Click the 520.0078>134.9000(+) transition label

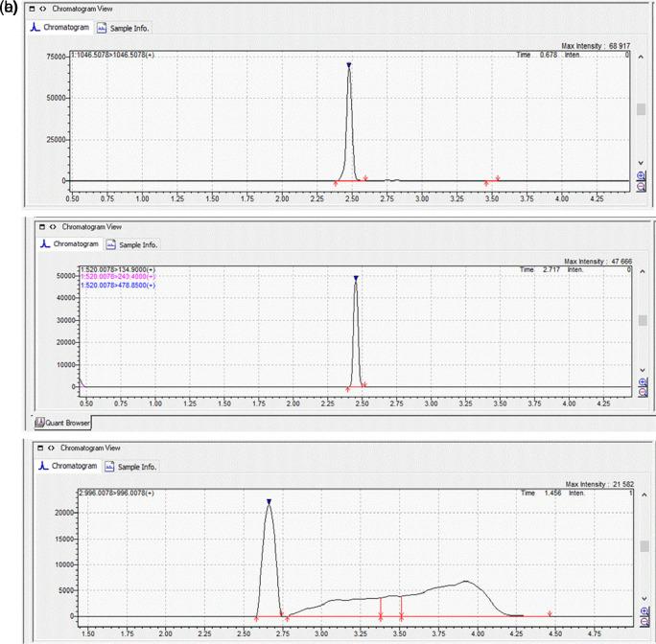(118, 269)
